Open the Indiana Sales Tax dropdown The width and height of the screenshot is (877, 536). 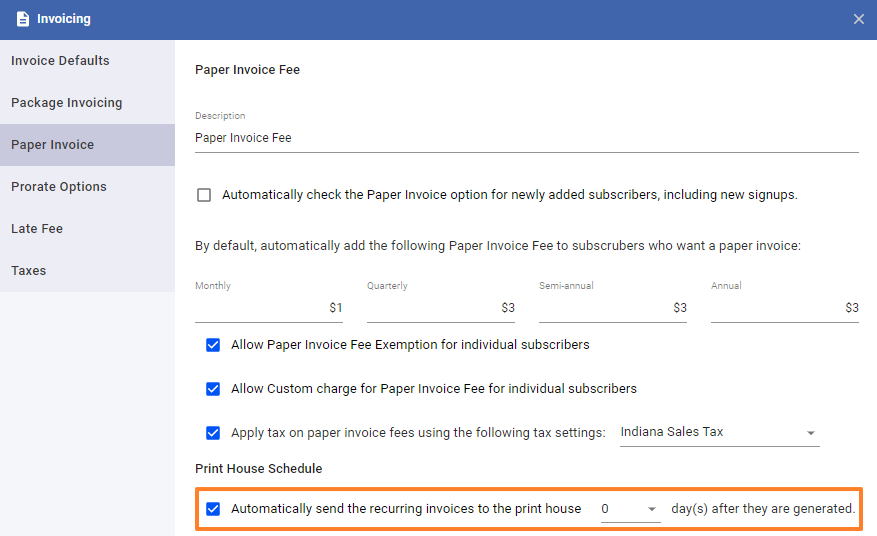click(719, 432)
